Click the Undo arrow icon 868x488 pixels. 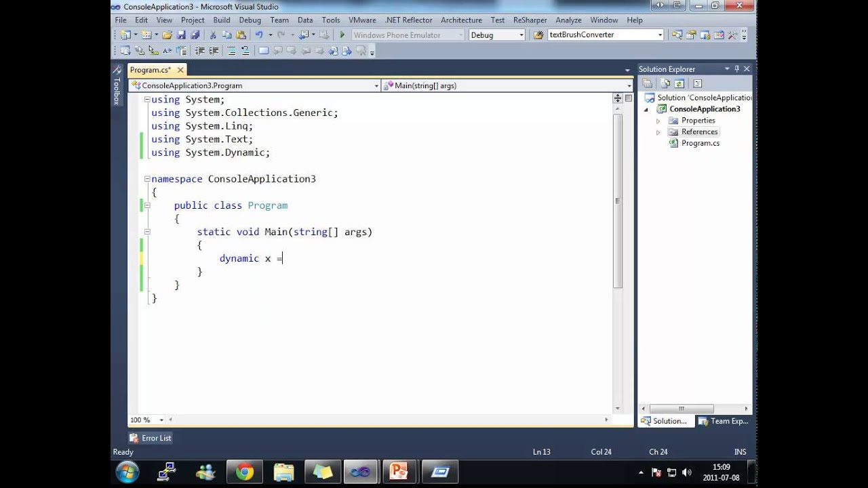pyautogui.click(x=259, y=35)
